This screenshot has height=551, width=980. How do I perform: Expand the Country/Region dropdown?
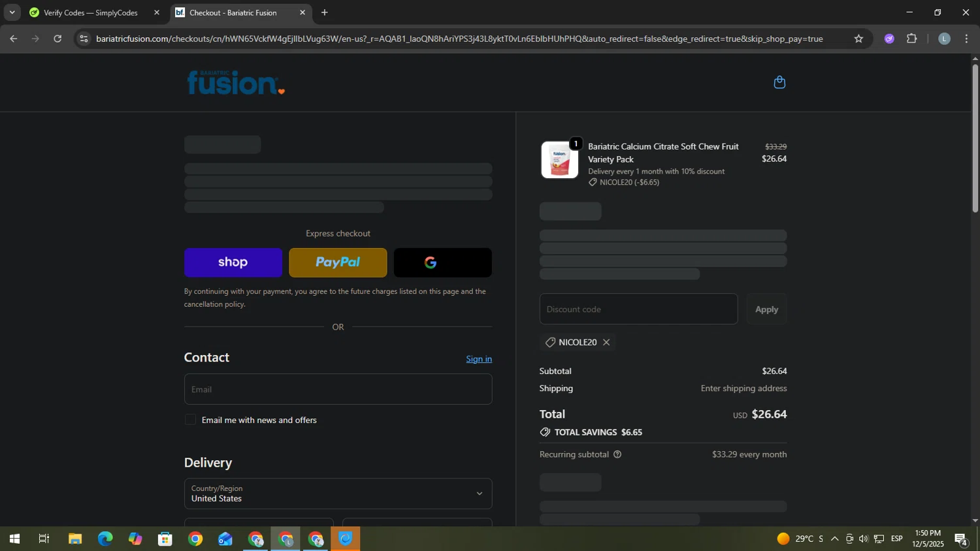(x=338, y=494)
